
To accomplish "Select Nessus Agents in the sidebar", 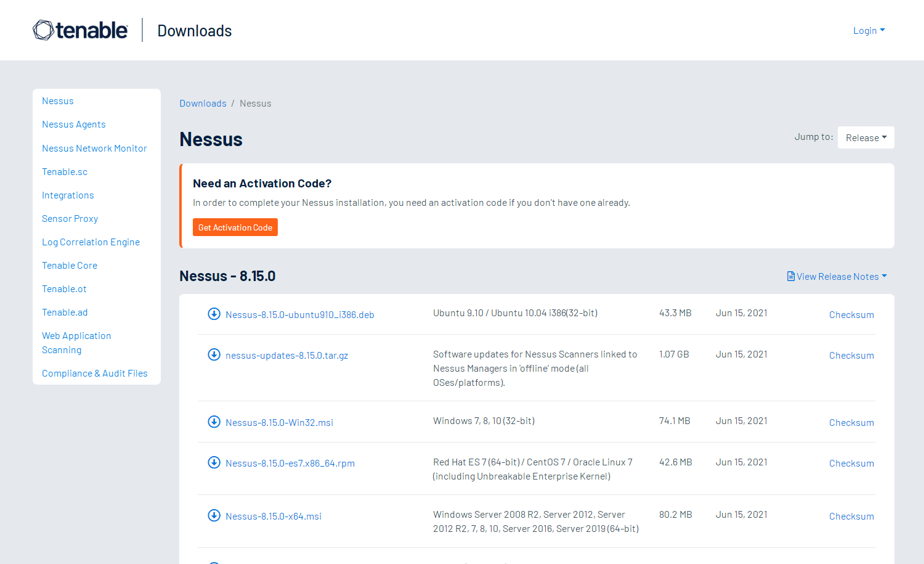I will (x=73, y=124).
